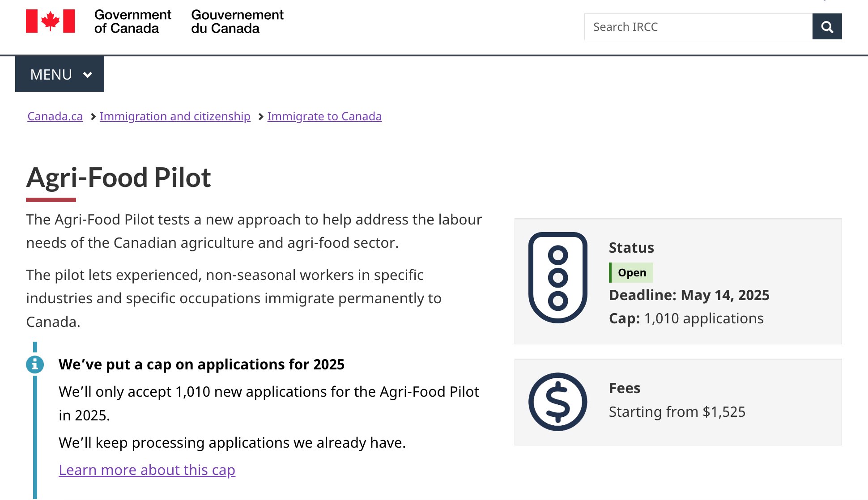Click the dollar sign fees icon
The image size is (868, 500).
(557, 402)
